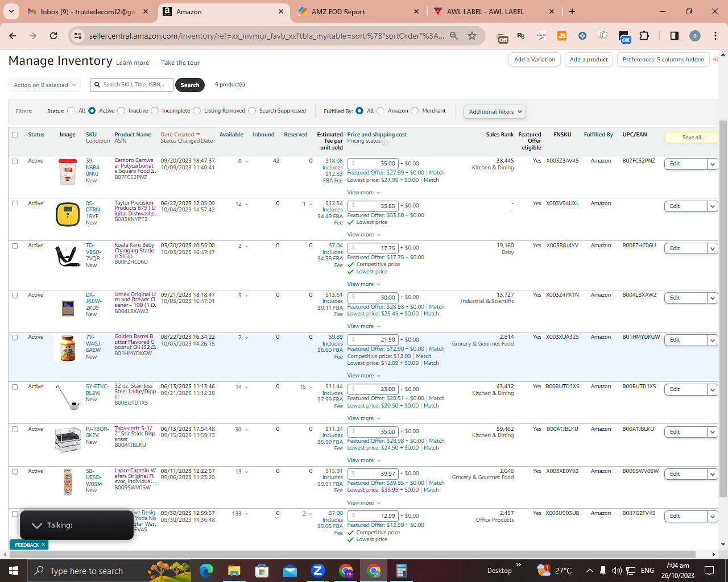Screen dimensions: 728x582
Task: Switch to the Inbox Gmail tab
Action: [88, 11]
